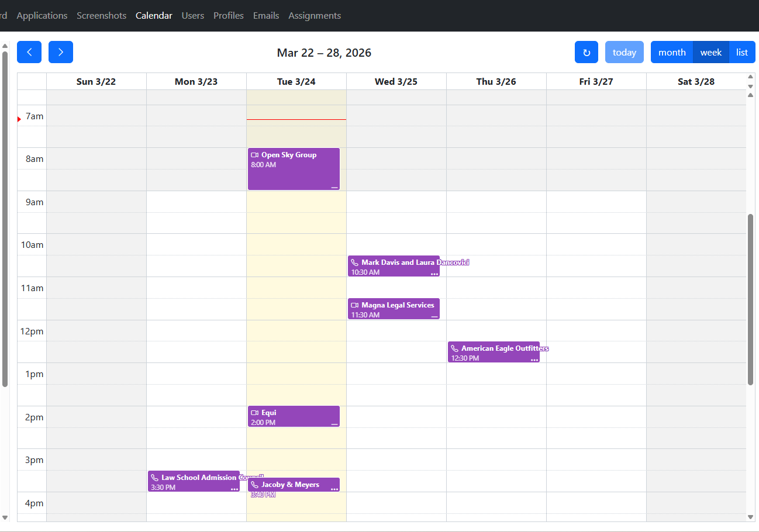759x532 pixels.
Task: Click phone icon on American Eagle Outfitters event
Action: coord(454,348)
